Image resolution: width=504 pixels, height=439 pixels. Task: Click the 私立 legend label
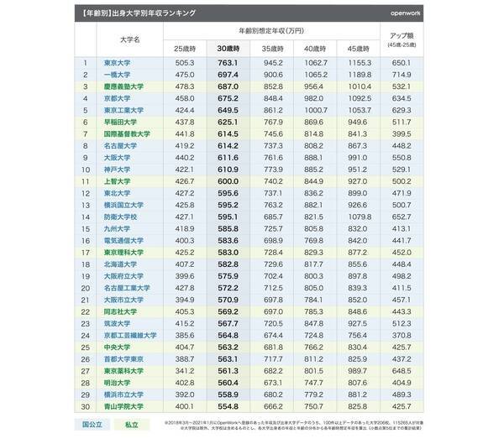click(x=132, y=425)
